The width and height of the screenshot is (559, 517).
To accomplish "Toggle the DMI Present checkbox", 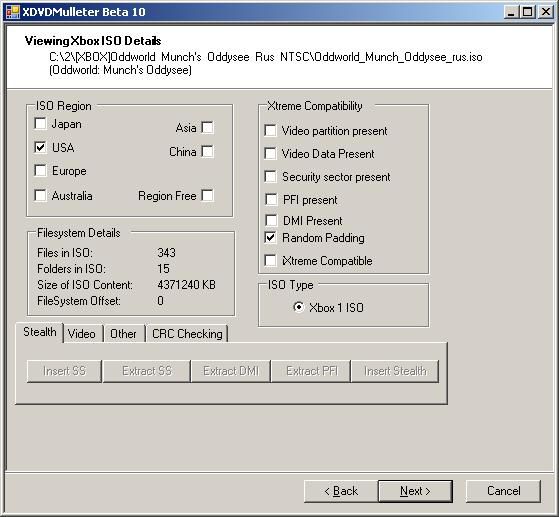I will tap(271, 220).
